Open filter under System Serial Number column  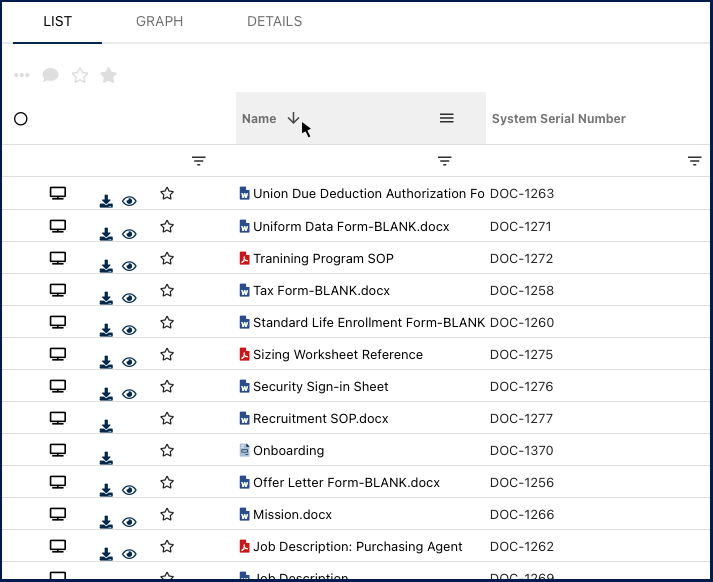pyautogui.click(x=695, y=161)
